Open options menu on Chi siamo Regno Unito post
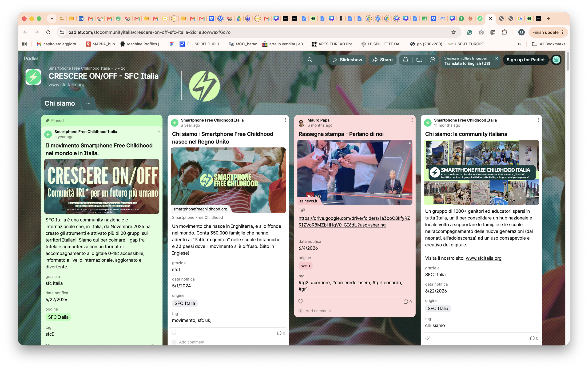 tap(285, 120)
